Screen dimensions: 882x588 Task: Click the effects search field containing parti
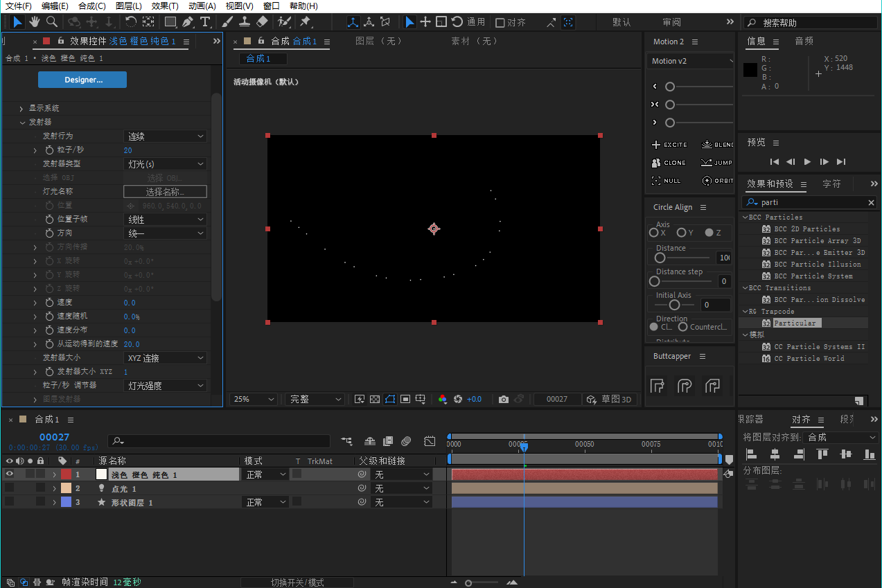(809, 203)
